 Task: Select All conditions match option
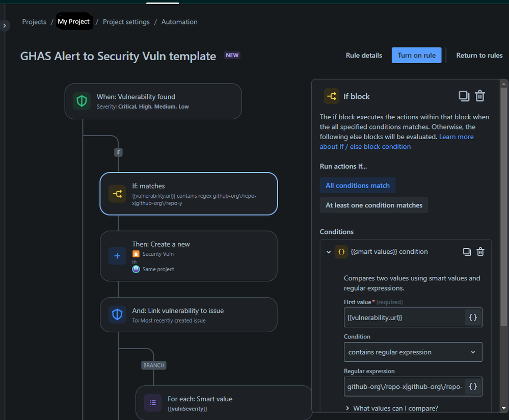(x=357, y=185)
